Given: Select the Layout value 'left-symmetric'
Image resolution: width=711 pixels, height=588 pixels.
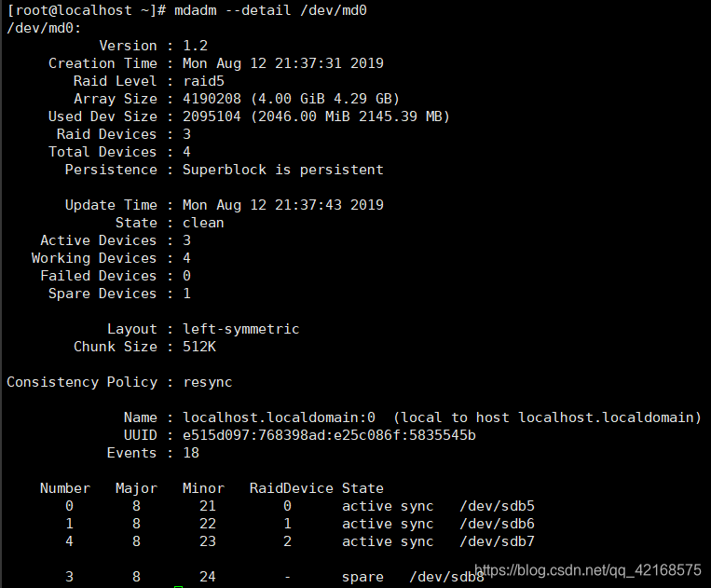Looking at the screenshot, I should pos(240,329).
